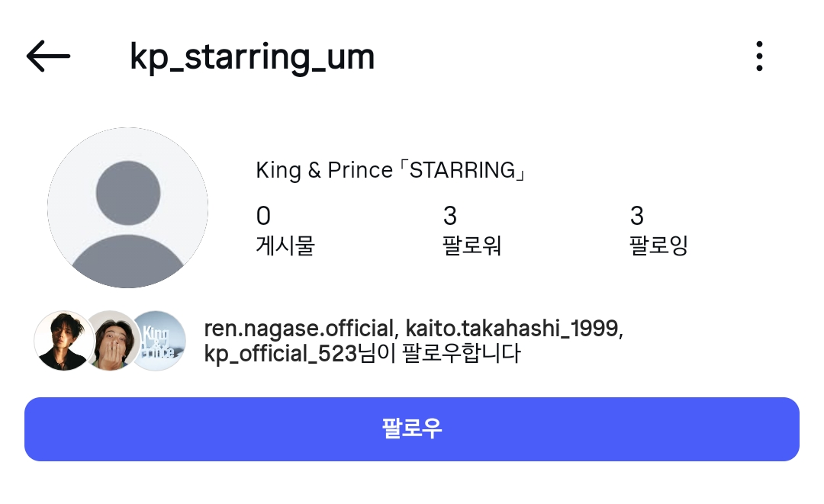Click the kp_starring_um username title
Screen dimensions: 824x504
pos(252,56)
